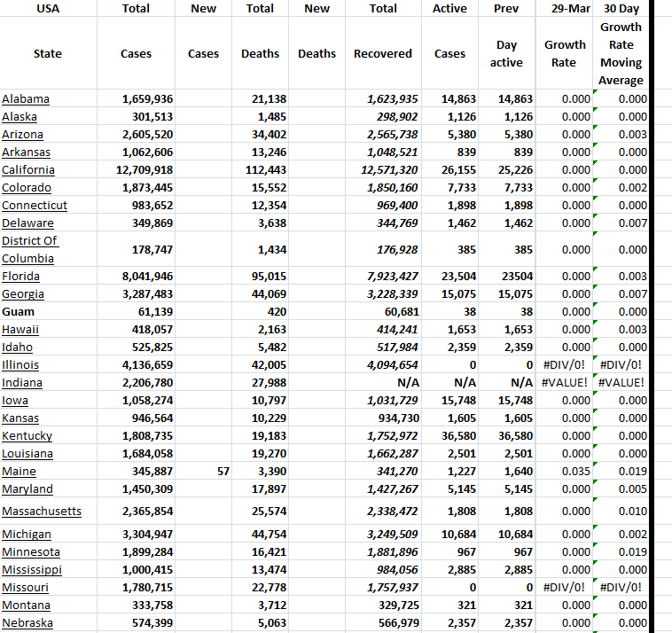Open the Massachusetts link

point(42,512)
